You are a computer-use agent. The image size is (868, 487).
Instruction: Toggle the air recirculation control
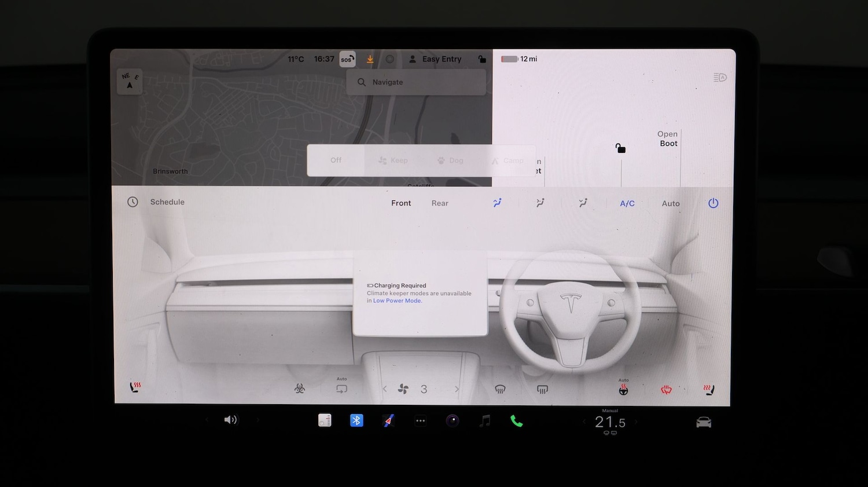click(341, 389)
